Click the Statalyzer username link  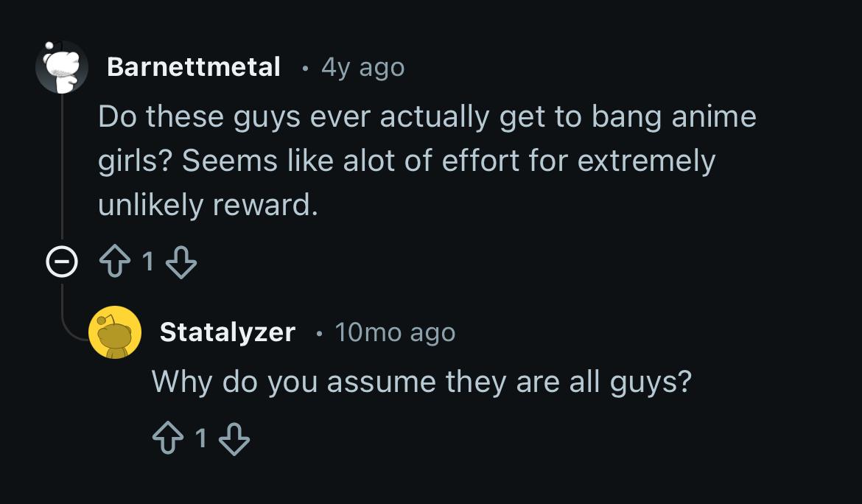[x=227, y=332]
